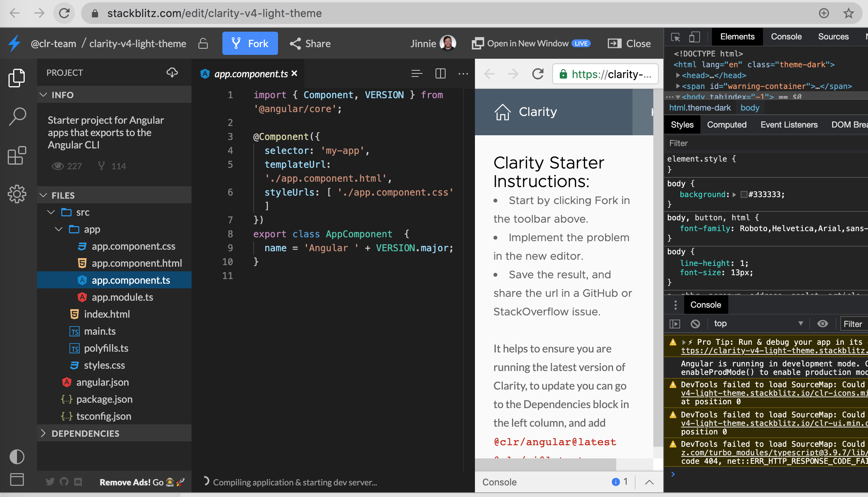
Task: Select the DevTools inspect element icon
Action: 676,37
